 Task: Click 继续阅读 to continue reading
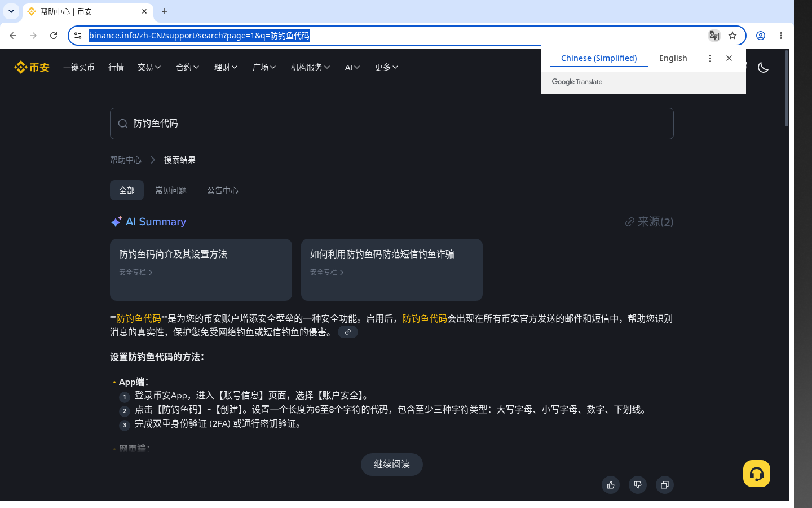392,465
